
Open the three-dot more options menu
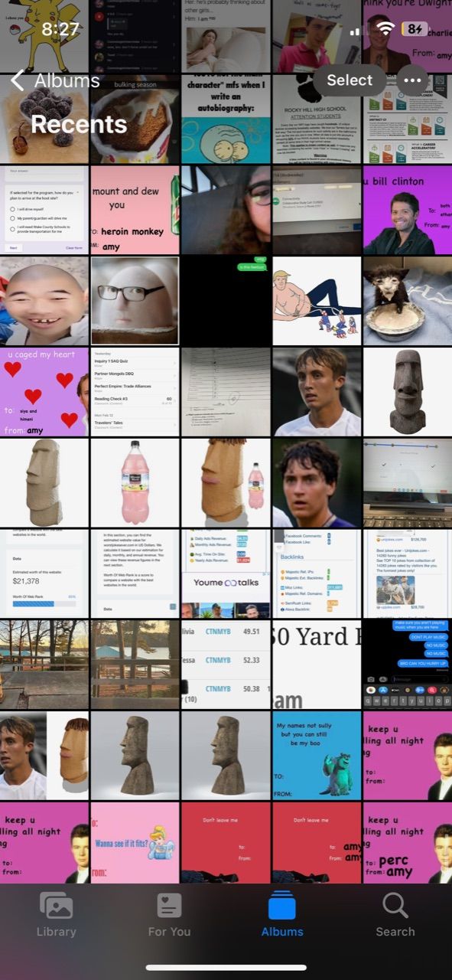point(412,80)
